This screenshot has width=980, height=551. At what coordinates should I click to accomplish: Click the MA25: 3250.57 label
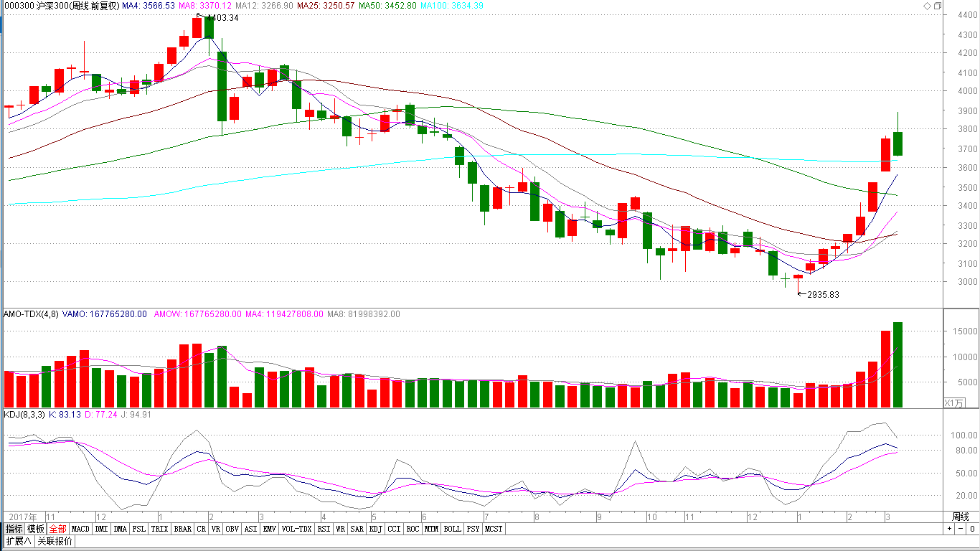tap(326, 6)
